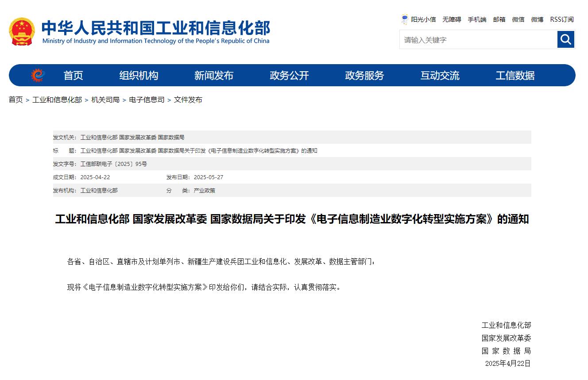
Task: Open the 工信数据 navigation menu
Action: (515, 76)
